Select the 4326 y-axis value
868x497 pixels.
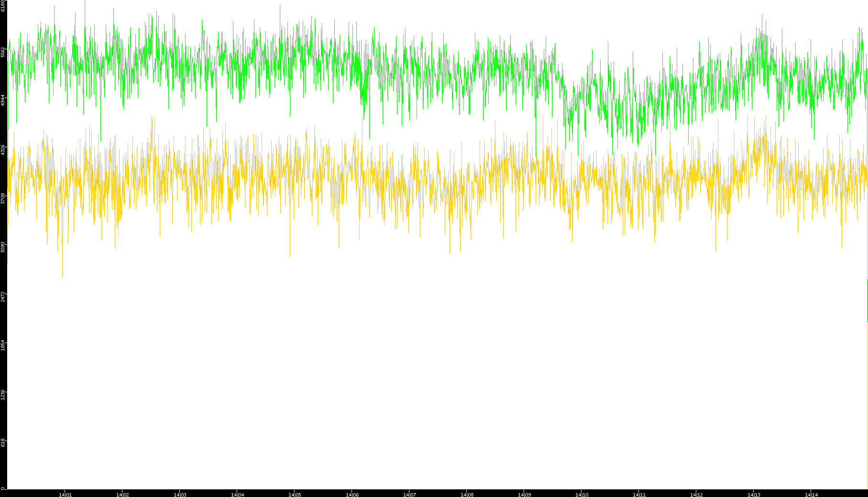click(3, 150)
